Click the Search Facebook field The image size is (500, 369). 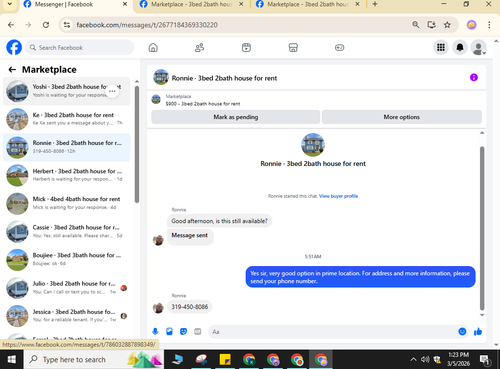point(80,48)
